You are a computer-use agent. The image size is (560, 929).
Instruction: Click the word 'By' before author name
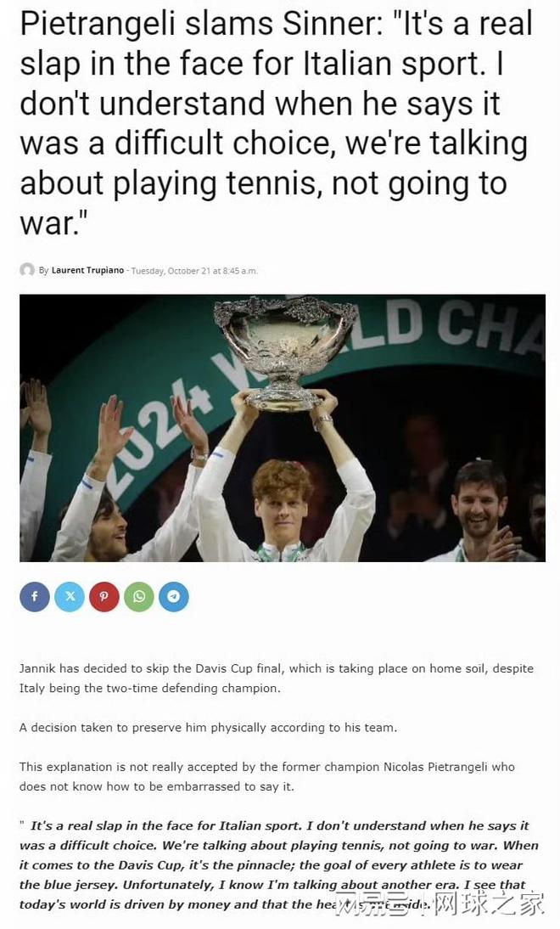tap(44, 271)
